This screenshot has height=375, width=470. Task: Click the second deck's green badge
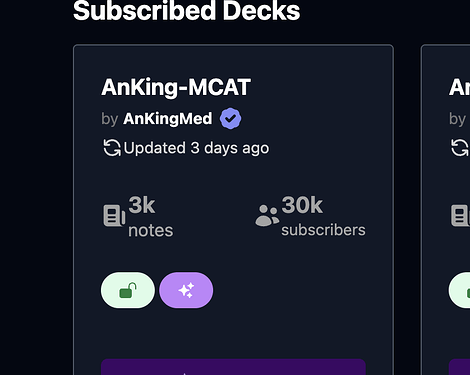tap(459, 290)
